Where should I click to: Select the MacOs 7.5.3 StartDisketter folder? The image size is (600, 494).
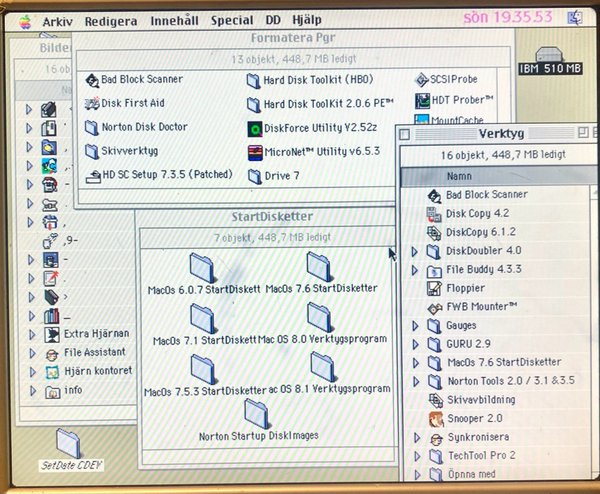pos(204,369)
